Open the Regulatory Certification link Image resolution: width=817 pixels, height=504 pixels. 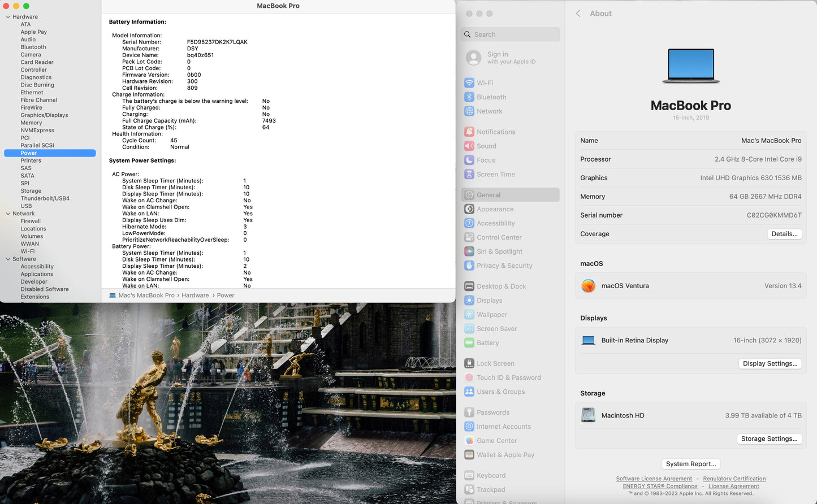(x=734, y=479)
